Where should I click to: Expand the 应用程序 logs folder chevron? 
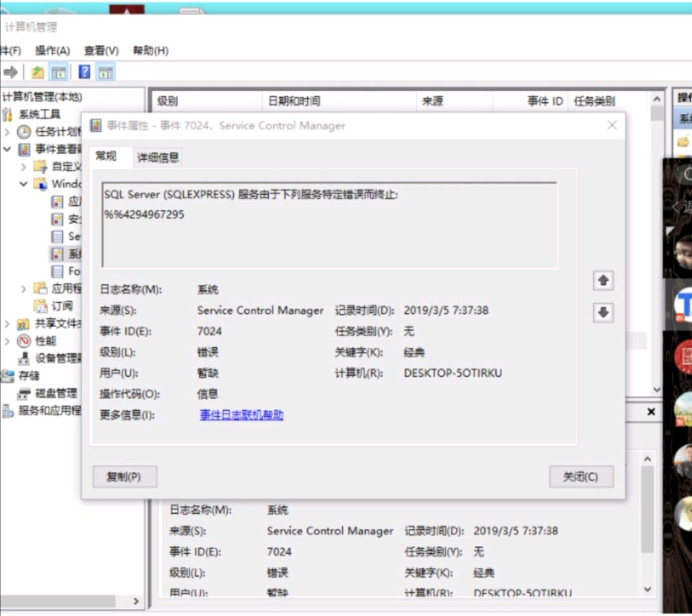(23, 289)
